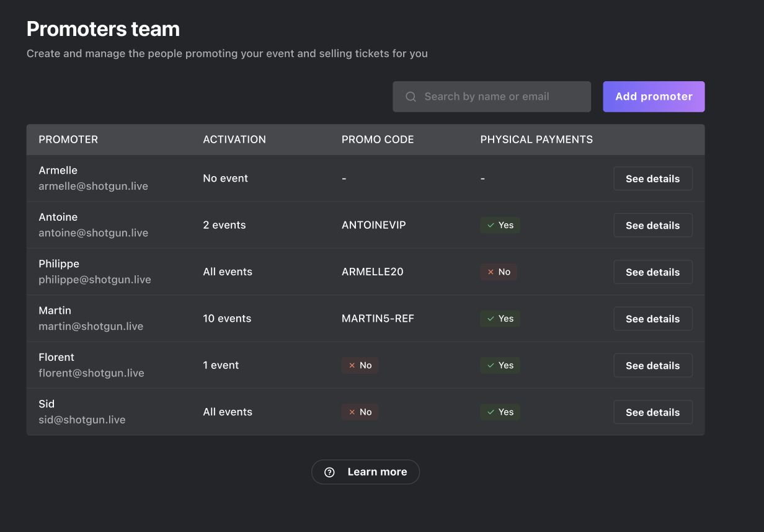Image resolution: width=764 pixels, height=532 pixels.
Task: Show details for Martin
Action: [x=652, y=319]
